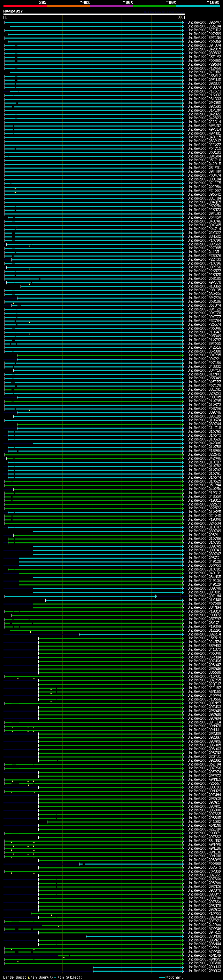Open the UniRef100_P16031 hit label
This screenshot has height=980, width=223.
(x=204, y=677)
